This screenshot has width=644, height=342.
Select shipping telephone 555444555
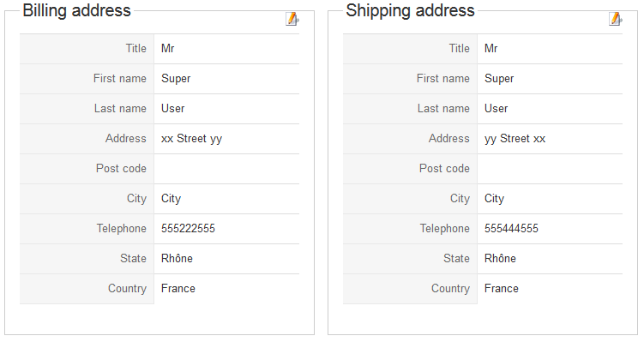[511, 228]
